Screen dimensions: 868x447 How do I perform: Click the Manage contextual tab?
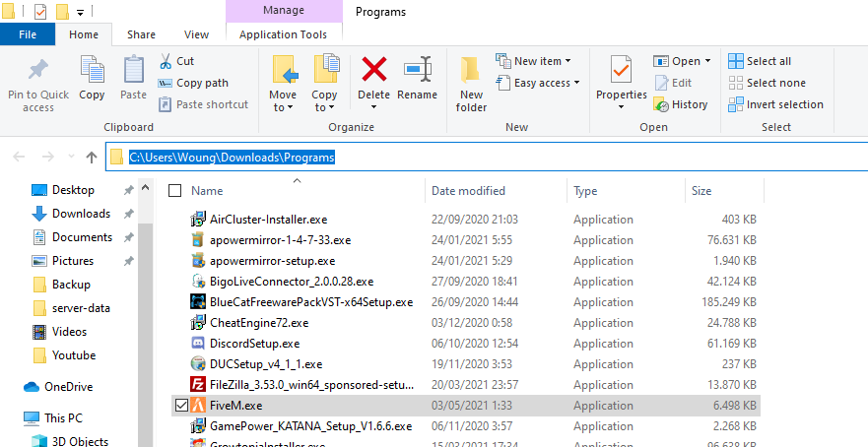[284, 11]
